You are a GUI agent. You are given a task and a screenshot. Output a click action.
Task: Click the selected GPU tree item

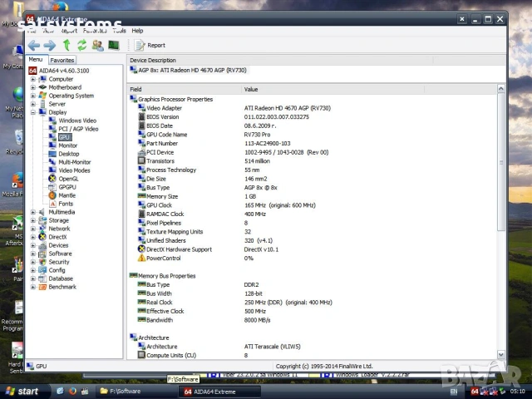pyautogui.click(x=65, y=137)
